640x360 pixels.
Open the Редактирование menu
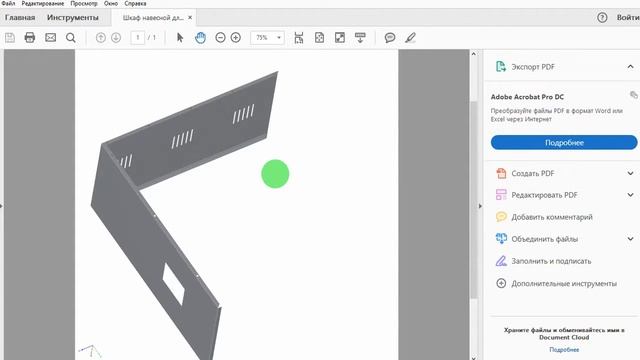point(42,3)
